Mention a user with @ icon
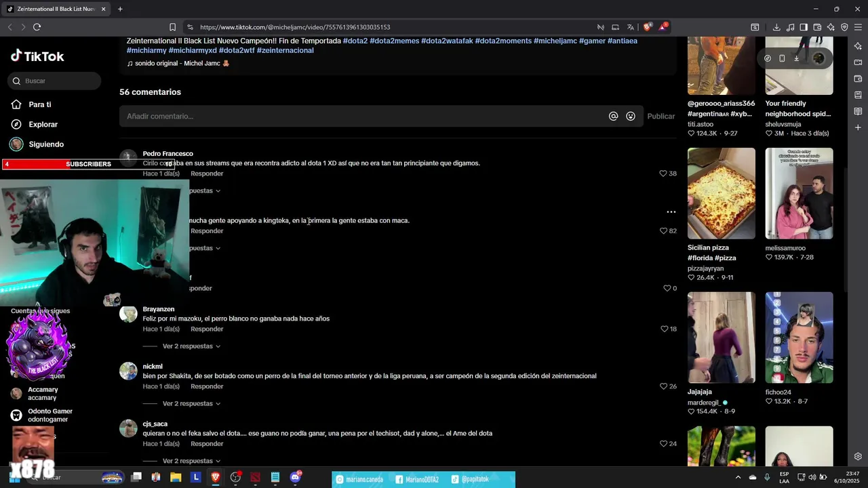The height and width of the screenshot is (488, 868). tap(613, 116)
